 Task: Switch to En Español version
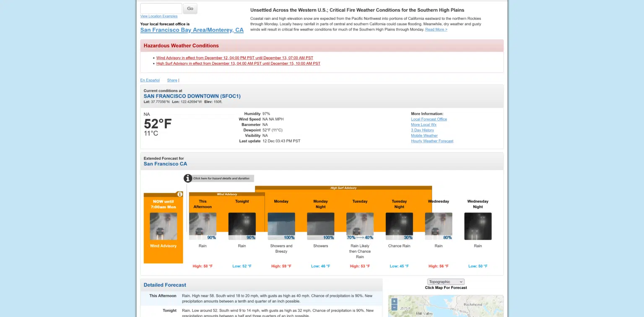150,80
